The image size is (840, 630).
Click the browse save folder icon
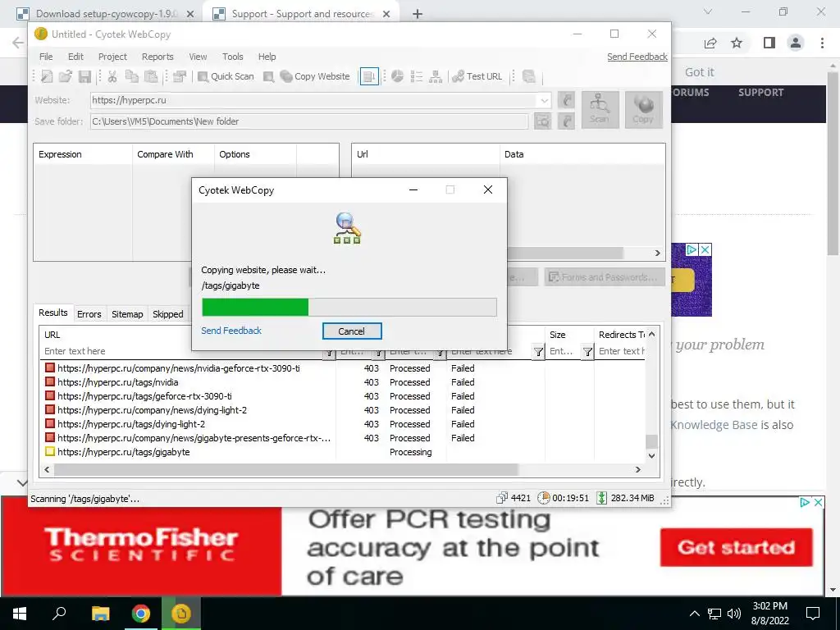pos(542,121)
